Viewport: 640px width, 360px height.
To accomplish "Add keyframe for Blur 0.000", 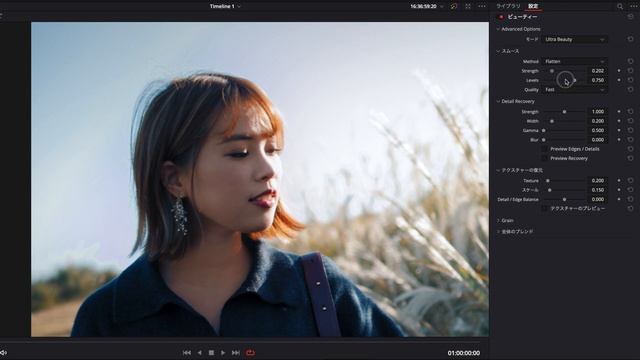I will (x=619, y=140).
